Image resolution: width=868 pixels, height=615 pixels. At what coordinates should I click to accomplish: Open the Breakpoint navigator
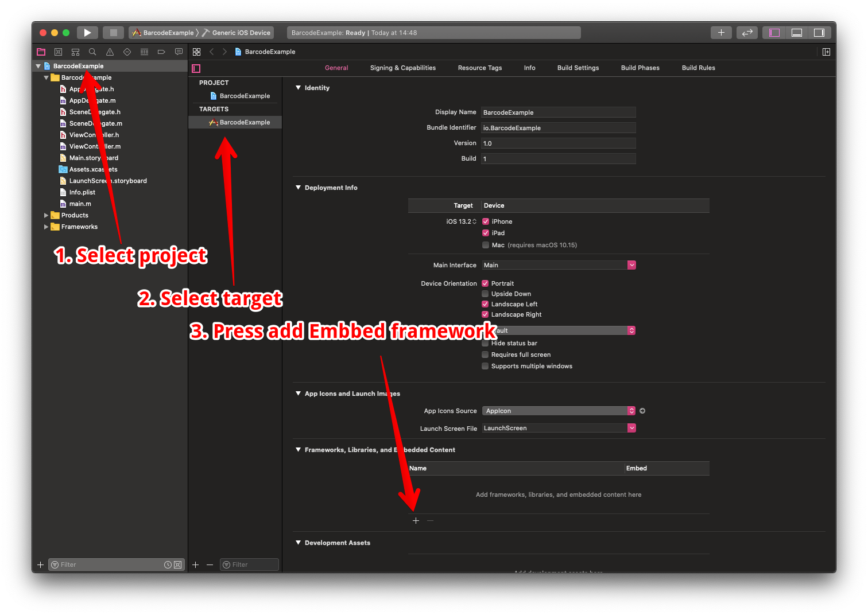(161, 52)
